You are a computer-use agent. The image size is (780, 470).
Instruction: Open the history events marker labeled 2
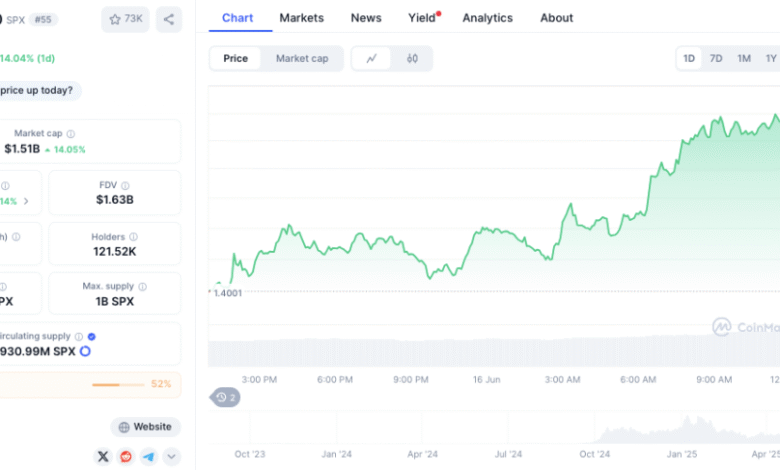[x=225, y=398]
